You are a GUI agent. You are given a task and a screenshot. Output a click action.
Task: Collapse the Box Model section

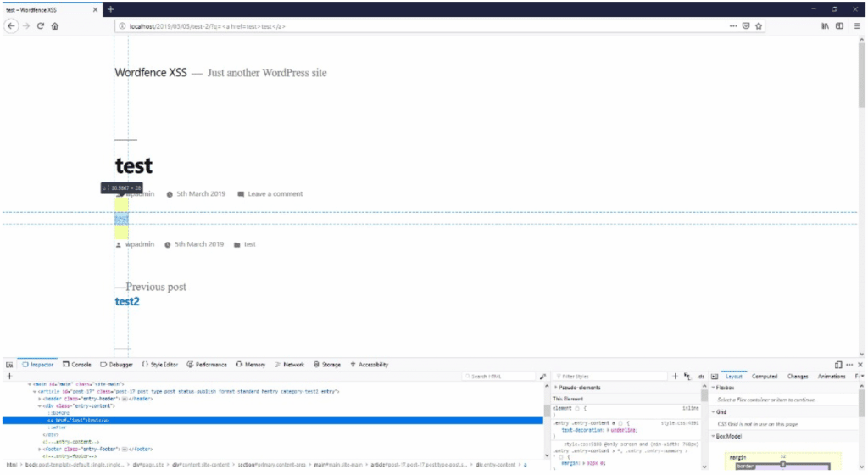coord(714,436)
